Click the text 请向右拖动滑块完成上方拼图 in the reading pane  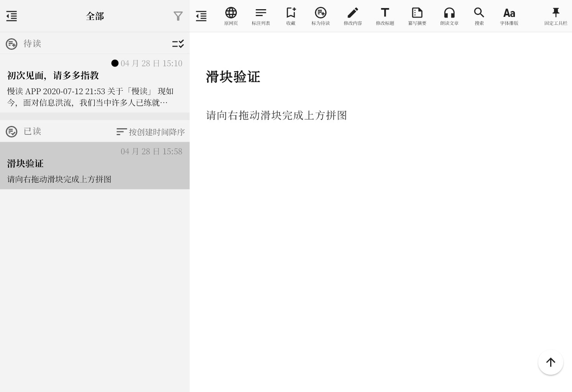pyautogui.click(x=277, y=115)
